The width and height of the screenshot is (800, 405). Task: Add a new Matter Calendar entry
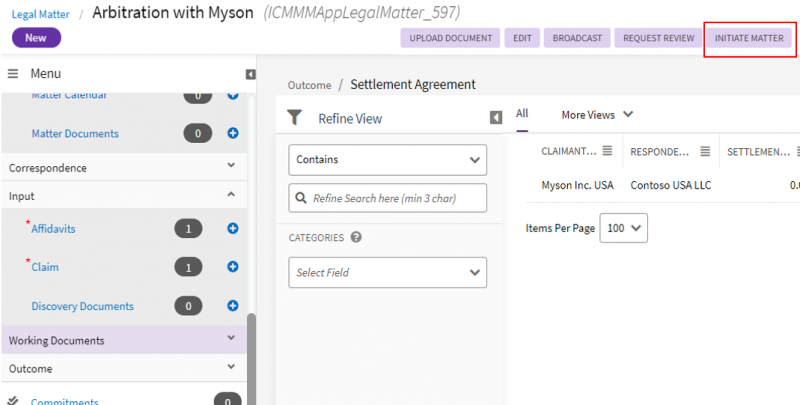(x=233, y=95)
